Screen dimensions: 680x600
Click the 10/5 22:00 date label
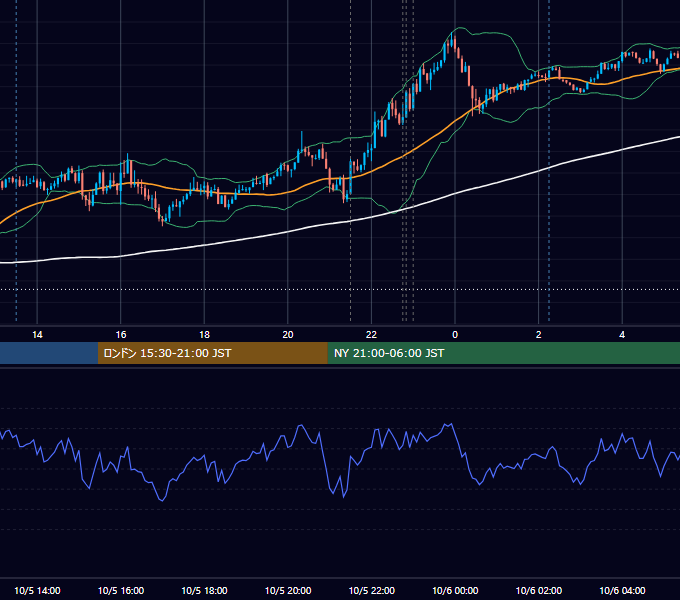[372, 590]
